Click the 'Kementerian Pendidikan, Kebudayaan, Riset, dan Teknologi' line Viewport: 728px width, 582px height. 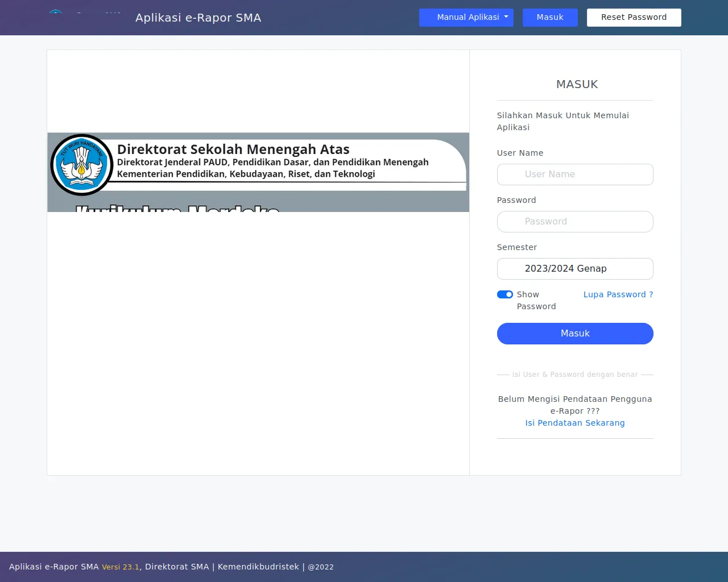[x=246, y=174]
